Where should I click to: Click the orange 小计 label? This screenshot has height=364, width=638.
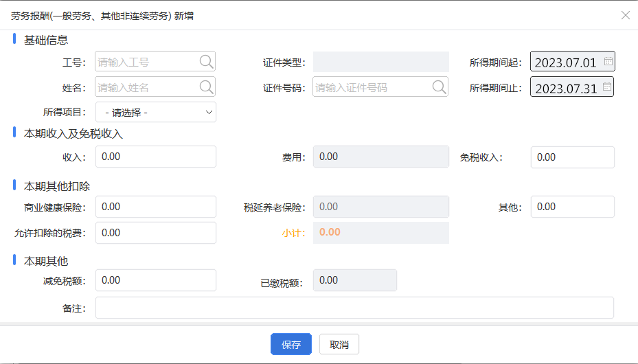click(293, 233)
